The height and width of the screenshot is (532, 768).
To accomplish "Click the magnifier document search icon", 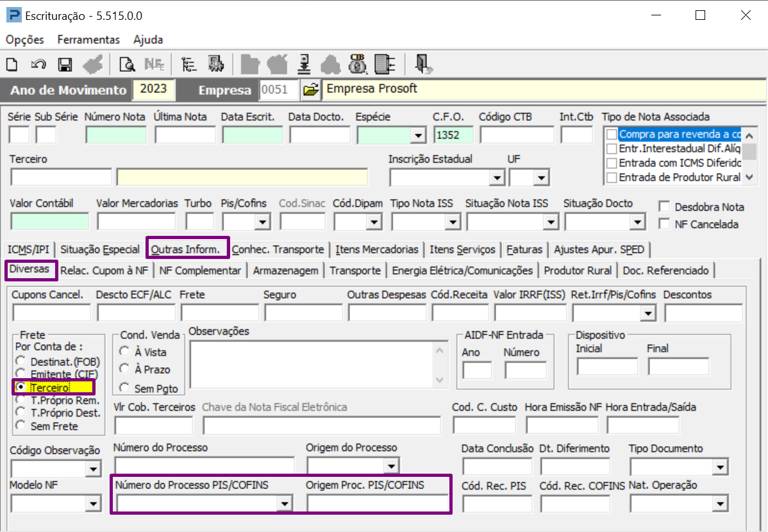I will click(128, 64).
